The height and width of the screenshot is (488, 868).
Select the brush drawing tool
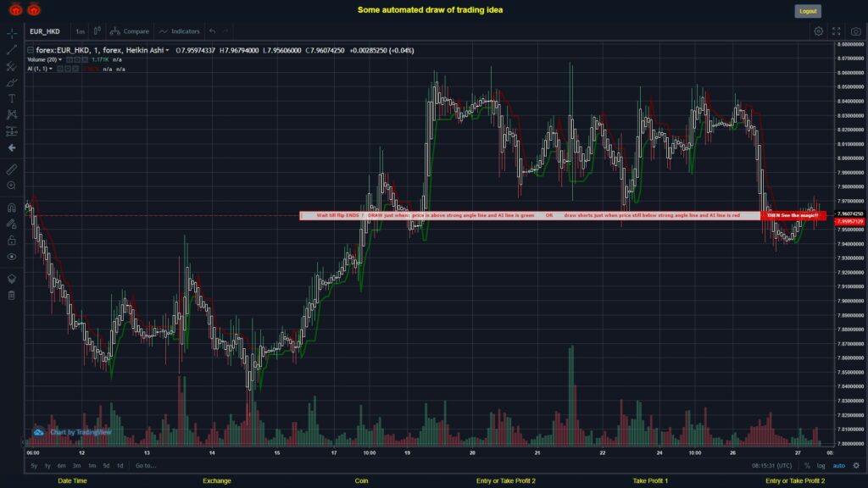click(x=12, y=82)
